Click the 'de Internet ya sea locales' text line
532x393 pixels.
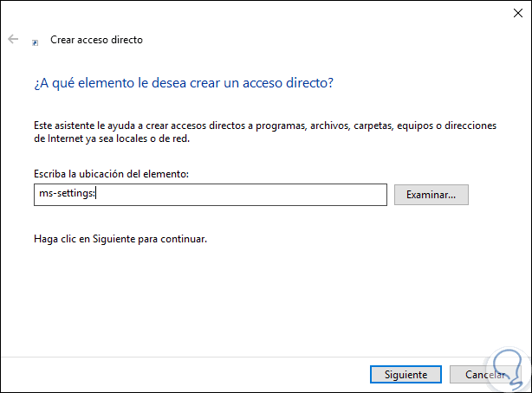(x=121, y=138)
